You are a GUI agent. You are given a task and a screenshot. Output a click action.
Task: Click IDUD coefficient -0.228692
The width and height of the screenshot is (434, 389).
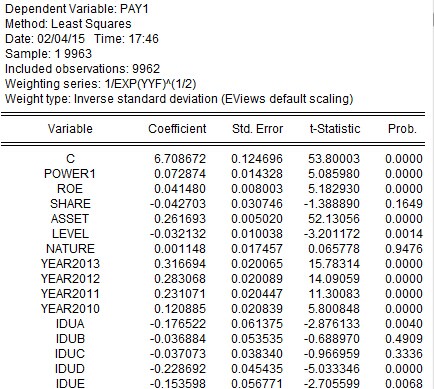178,369
